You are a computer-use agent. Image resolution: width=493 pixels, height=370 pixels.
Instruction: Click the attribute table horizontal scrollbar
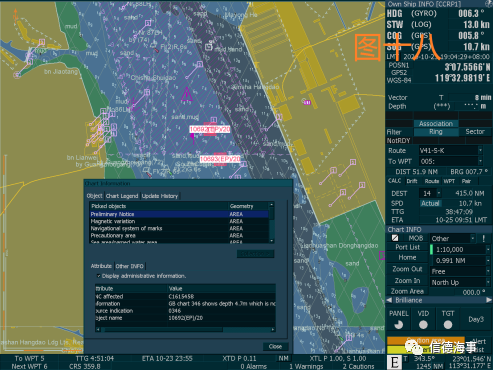click(x=185, y=330)
